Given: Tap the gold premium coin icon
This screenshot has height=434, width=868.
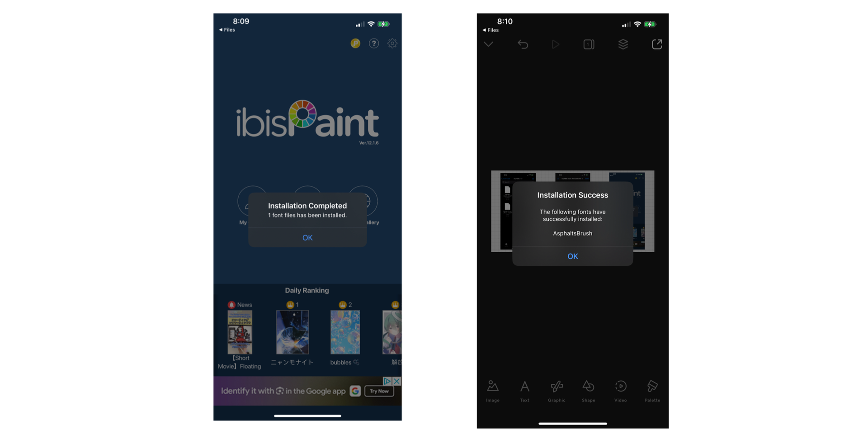Looking at the screenshot, I should point(355,43).
